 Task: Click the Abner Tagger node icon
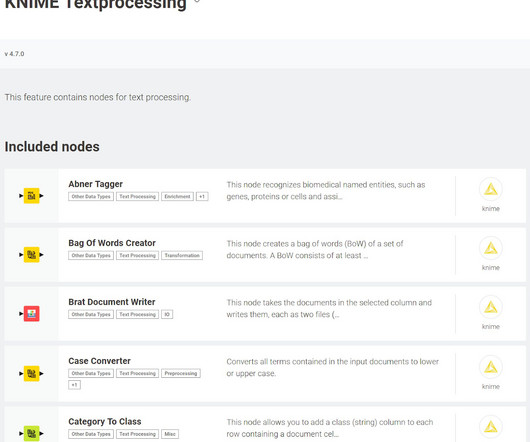[x=31, y=196]
